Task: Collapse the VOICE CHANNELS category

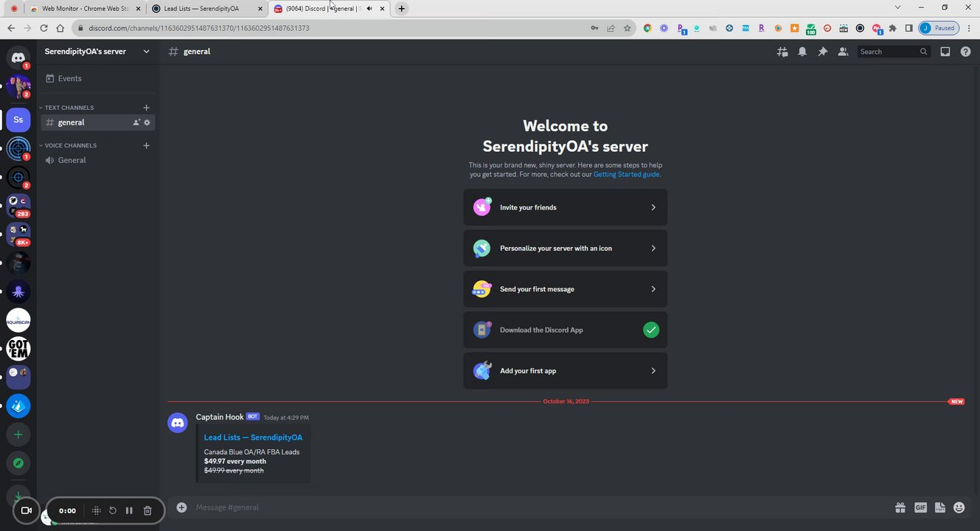Action: [68, 145]
